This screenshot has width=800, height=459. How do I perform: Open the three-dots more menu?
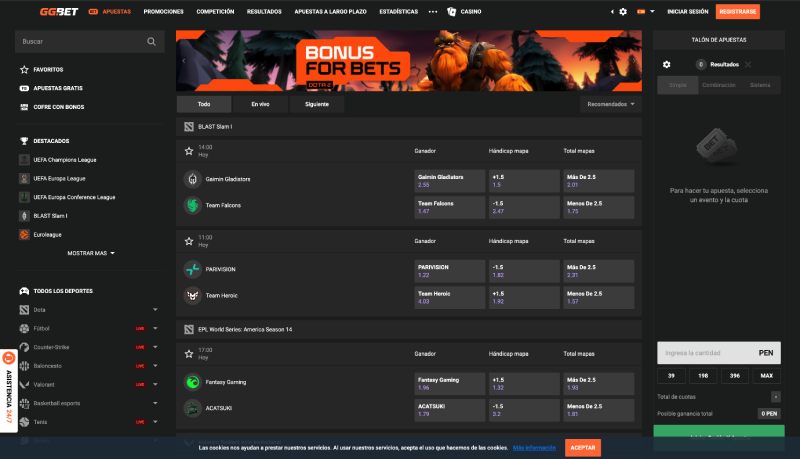click(433, 11)
